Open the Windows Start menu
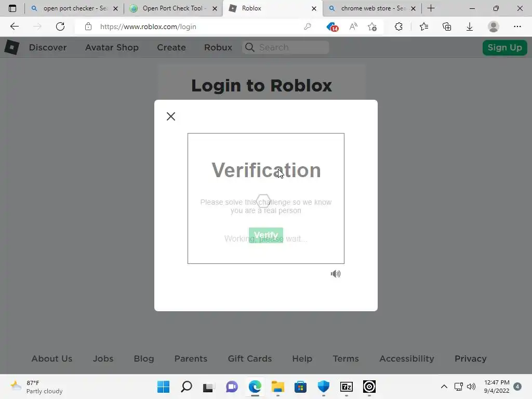The height and width of the screenshot is (399, 532). point(163,387)
